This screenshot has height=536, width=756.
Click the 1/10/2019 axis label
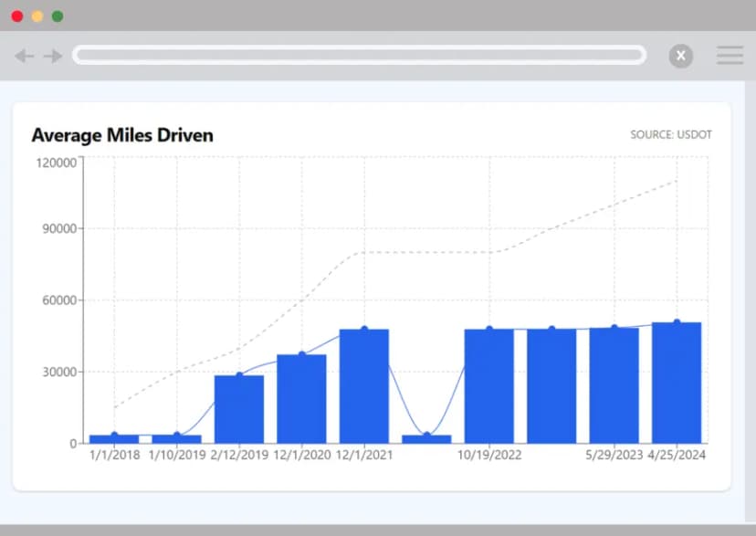[177, 455]
